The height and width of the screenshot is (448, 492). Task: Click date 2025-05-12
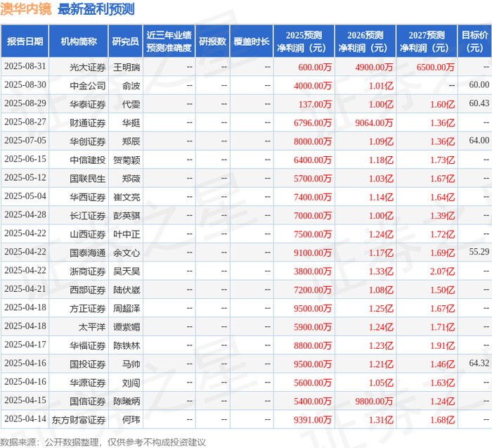(25, 178)
